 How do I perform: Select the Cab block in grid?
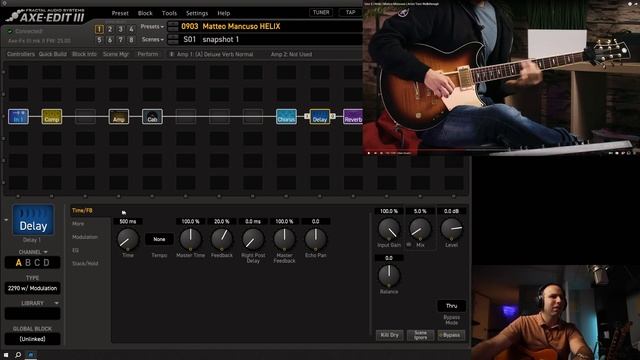pyautogui.click(x=152, y=117)
